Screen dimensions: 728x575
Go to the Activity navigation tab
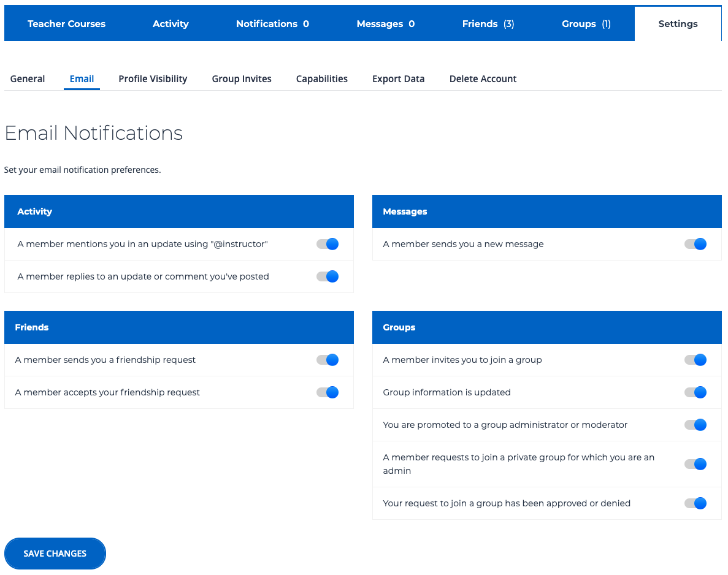click(171, 24)
